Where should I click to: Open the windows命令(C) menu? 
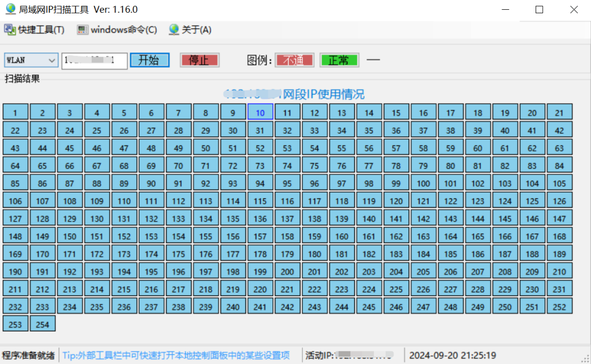point(117,30)
